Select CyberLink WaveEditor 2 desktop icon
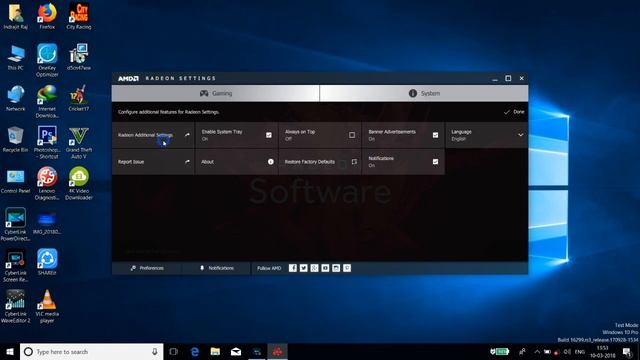 [x=16, y=306]
